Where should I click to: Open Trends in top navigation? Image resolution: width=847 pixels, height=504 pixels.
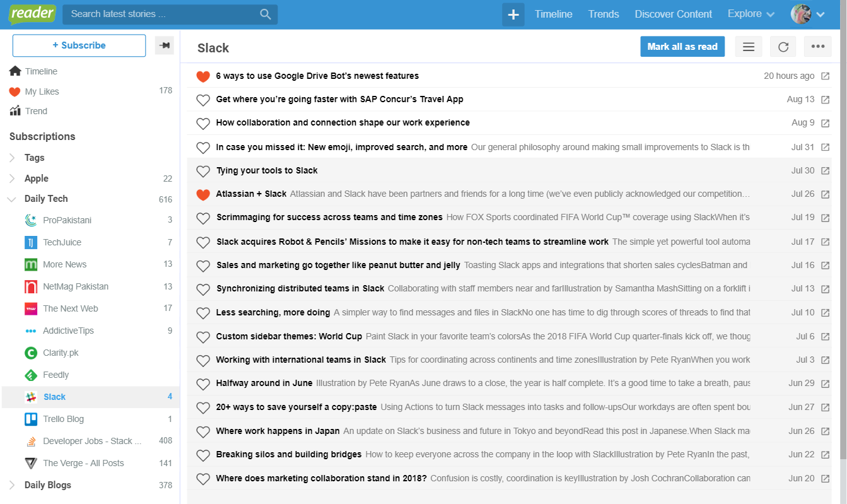[604, 14]
